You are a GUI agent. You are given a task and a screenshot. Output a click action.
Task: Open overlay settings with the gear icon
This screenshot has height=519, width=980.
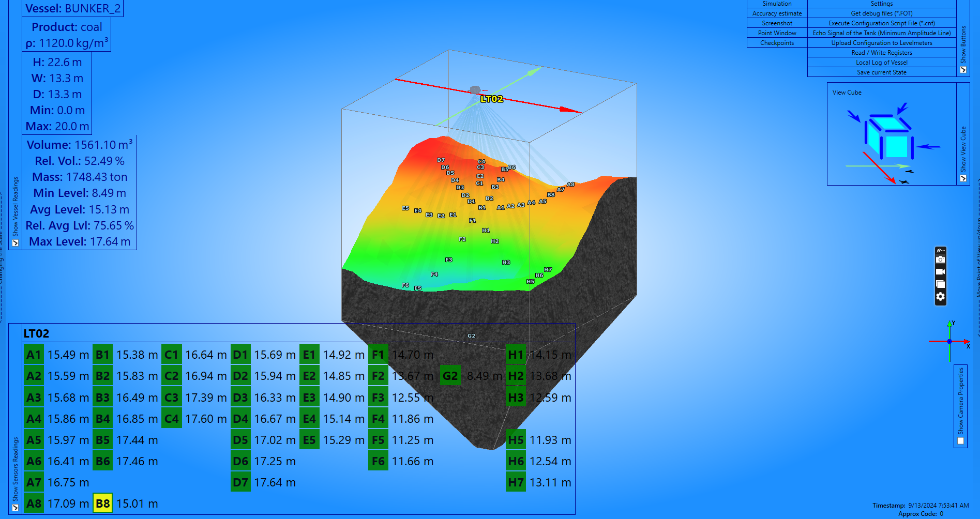pyautogui.click(x=940, y=297)
